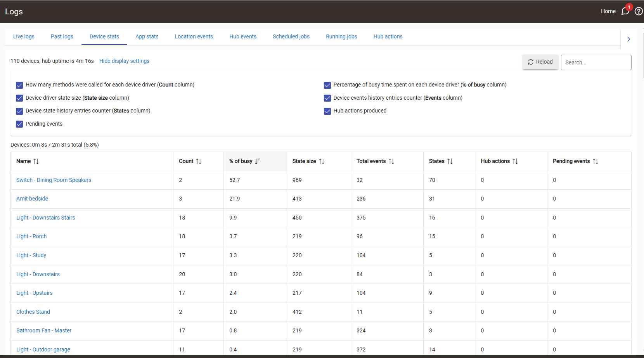Viewport: 644px width, 358px height.
Task: Sort by Total events arrows icon
Action: pos(391,161)
